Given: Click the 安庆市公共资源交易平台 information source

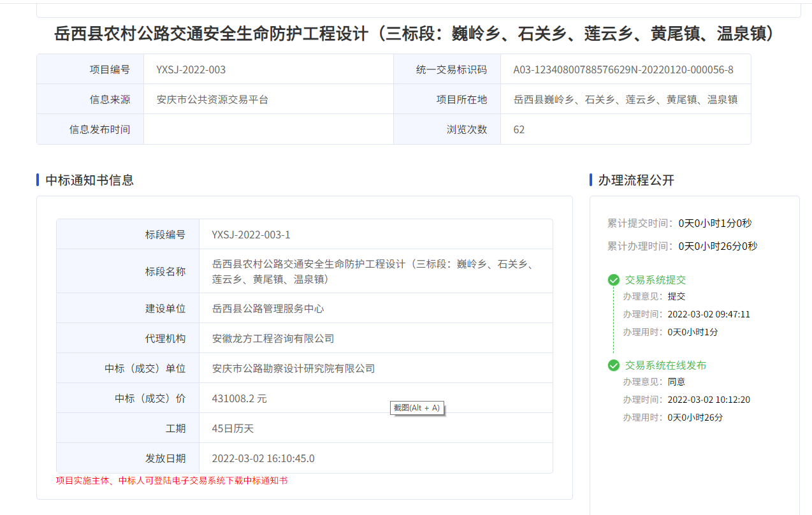Looking at the screenshot, I should click(x=212, y=99).
